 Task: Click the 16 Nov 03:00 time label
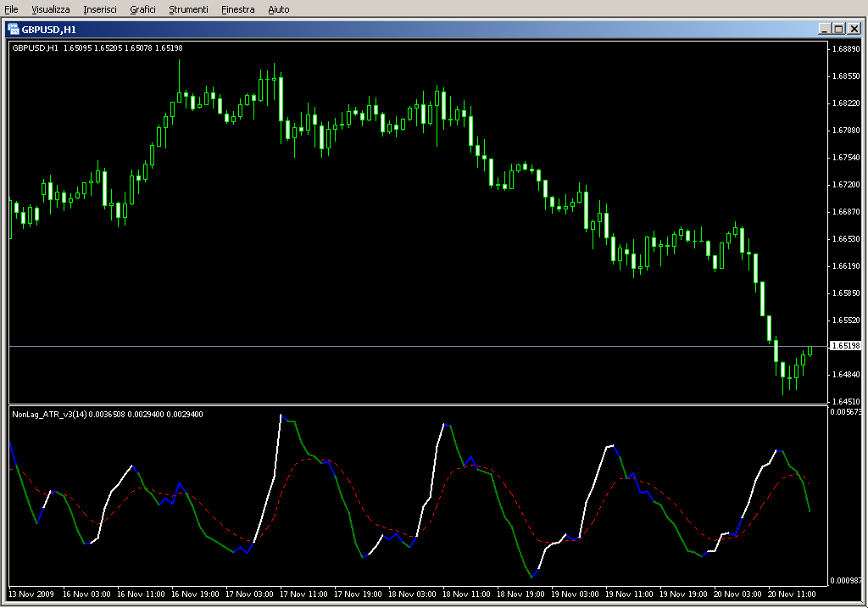pyautogui.click(x=86, y=594)
